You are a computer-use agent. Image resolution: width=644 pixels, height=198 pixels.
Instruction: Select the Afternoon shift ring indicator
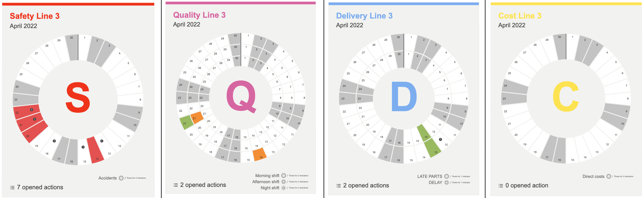[284, 182]
